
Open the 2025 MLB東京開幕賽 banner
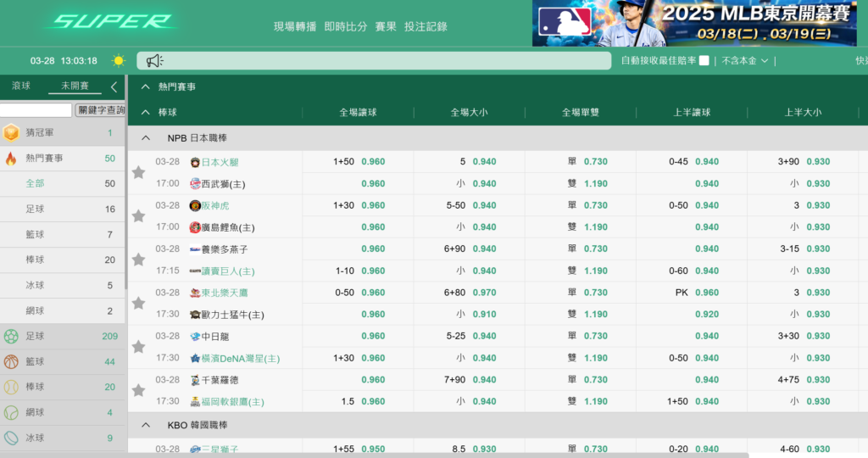pos(694,23)
